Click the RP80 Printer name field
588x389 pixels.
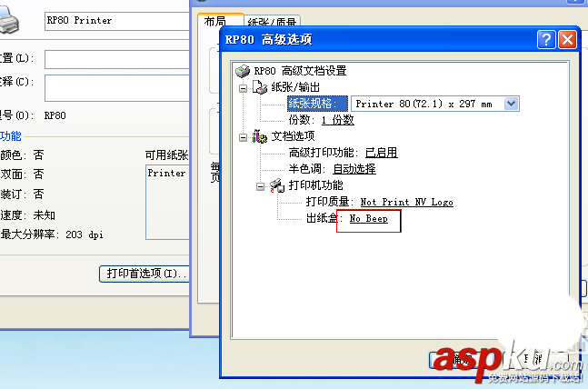click(x=116, y=21)
